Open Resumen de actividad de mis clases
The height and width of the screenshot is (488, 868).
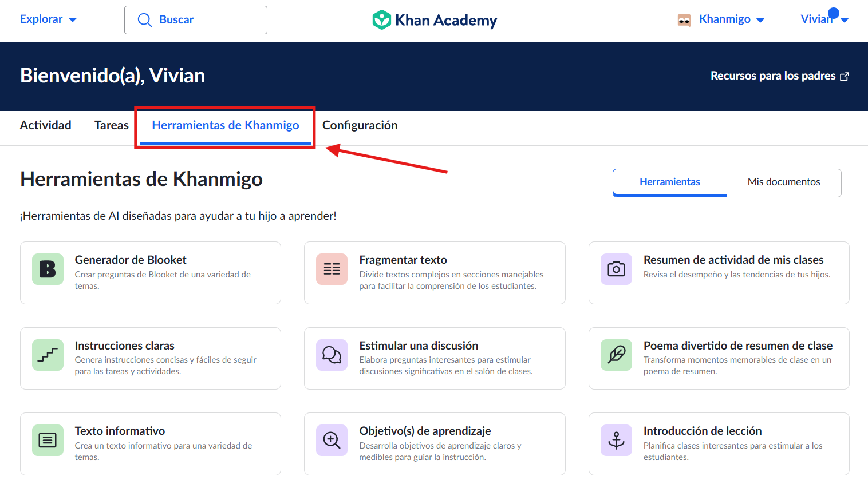[719, 273]
